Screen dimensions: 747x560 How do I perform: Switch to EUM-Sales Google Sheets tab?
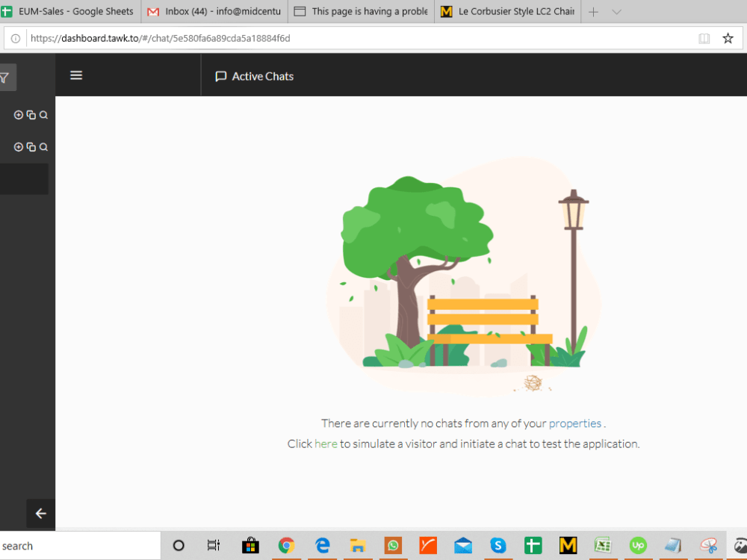[70, 11]
